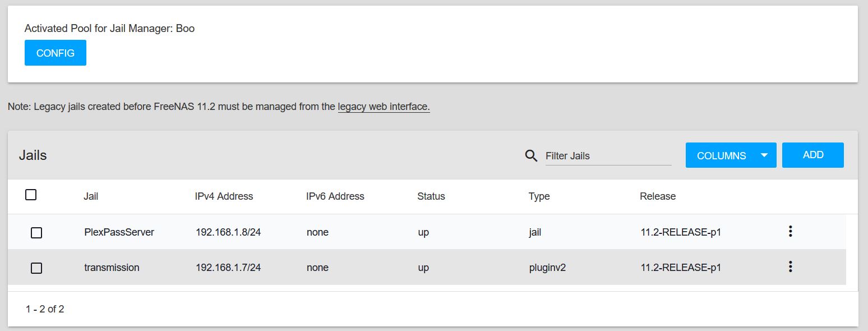868x331 pixels.
Task: Sort by IPv4 Address column header
Action: click(224, 196)
